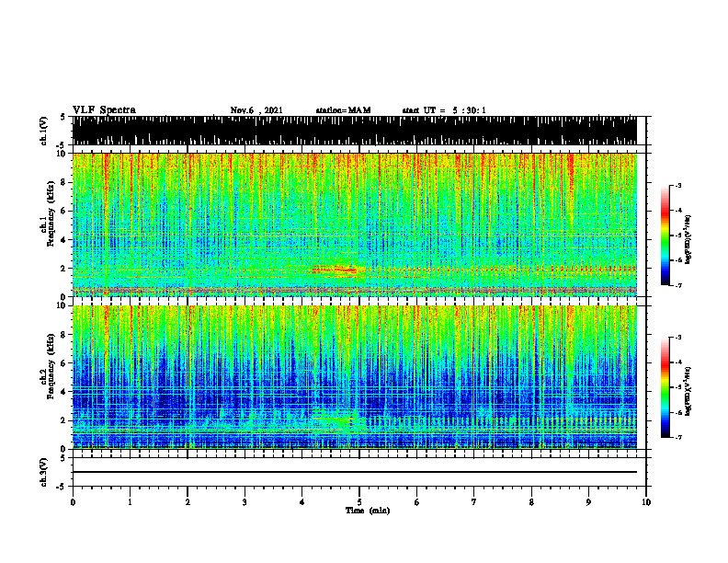Select the date text "Nov.6 , 2021"
The width and height of the screenshot is (728, 563).
(x=256, y=110)
